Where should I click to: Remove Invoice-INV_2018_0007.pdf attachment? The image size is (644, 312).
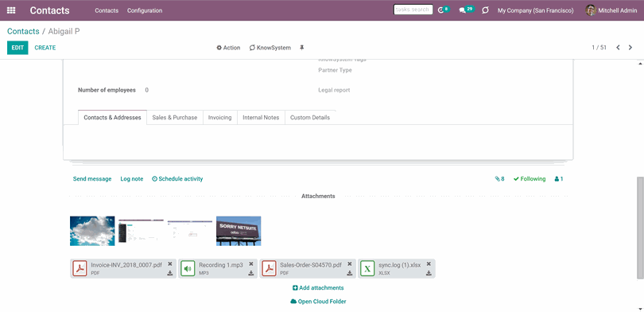pos(170,264)
